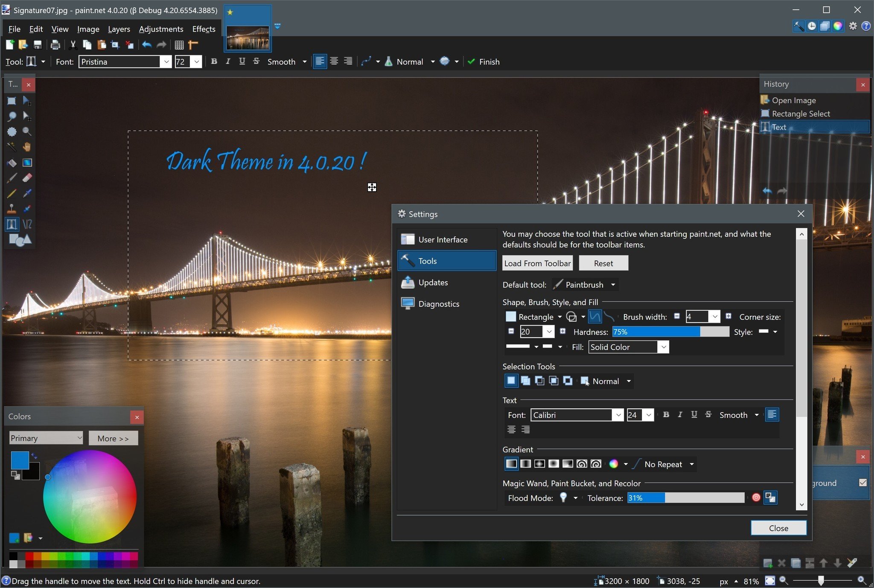Select the Rectangle Select tool

(x=11, y=100)
